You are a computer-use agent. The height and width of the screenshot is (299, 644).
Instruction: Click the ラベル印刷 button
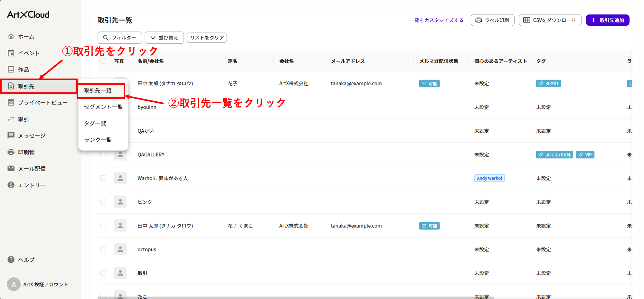pyautogui.click(x=493, y=20)
